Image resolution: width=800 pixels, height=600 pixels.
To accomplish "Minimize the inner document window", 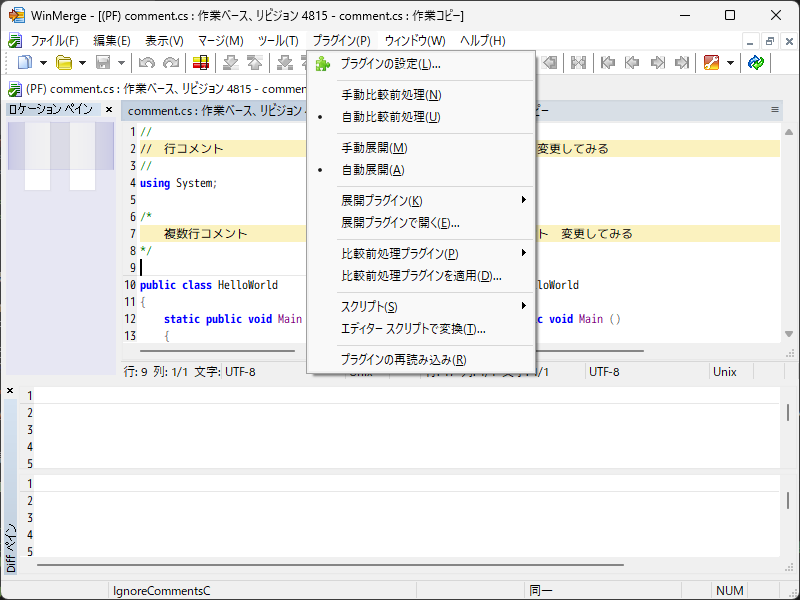I will 750,41.
